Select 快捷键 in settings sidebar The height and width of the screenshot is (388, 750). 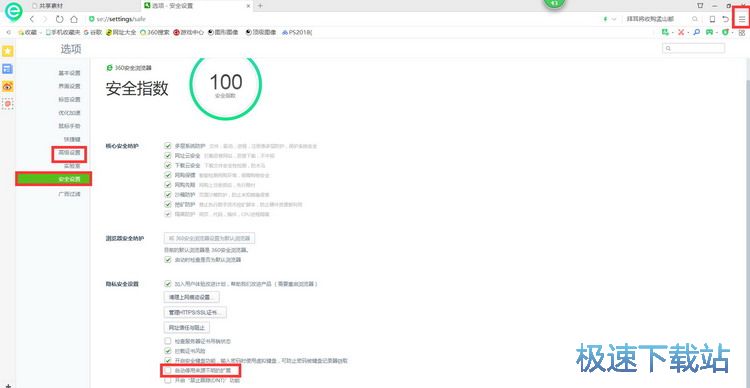72,139
